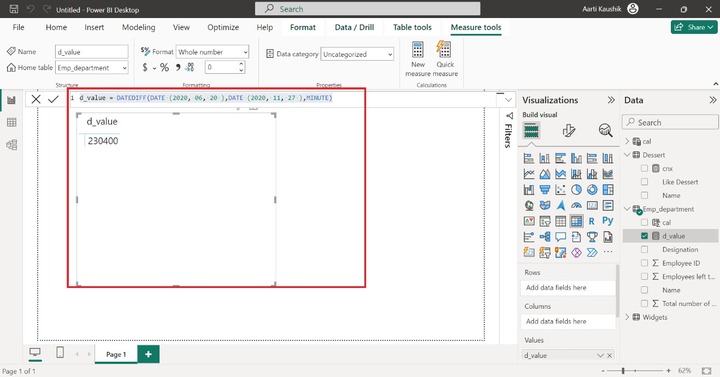Select the Page 1 tab
This screenshot has height=377, width=720.
[116, 354]
